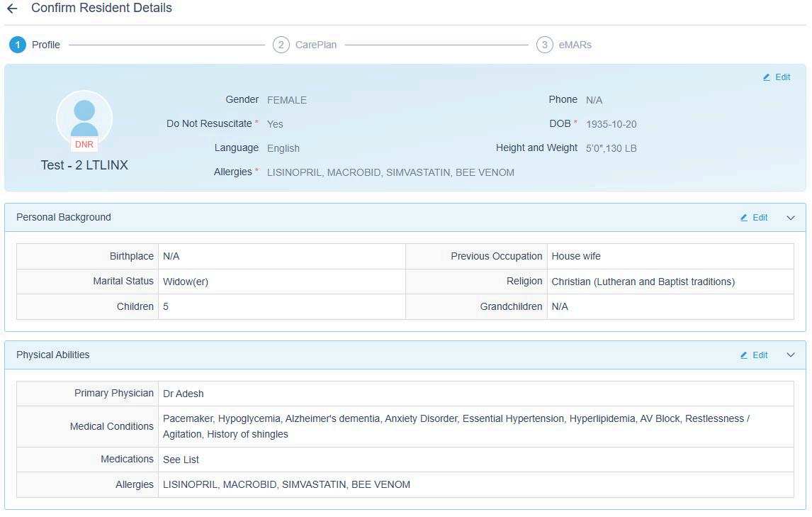Switch to the CarePlan step
Screen dimensions: 812x517
click(316, 45)
